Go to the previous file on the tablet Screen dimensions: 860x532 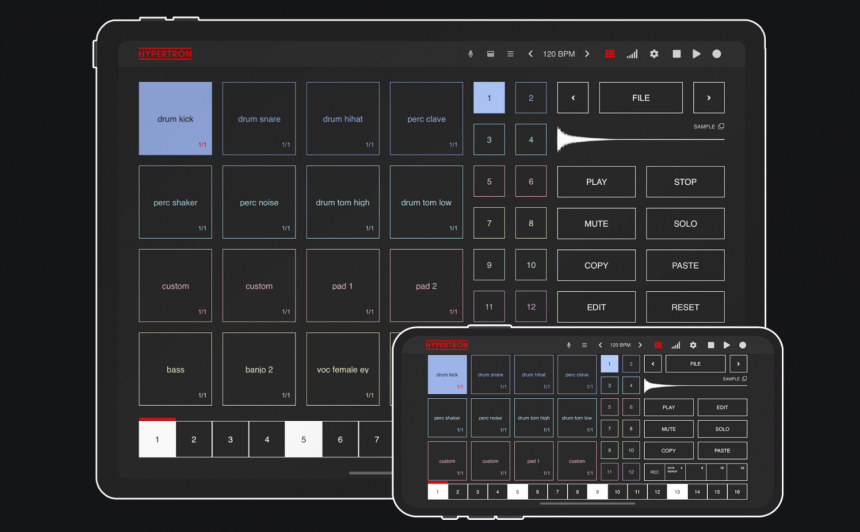(x=573, y=98)
